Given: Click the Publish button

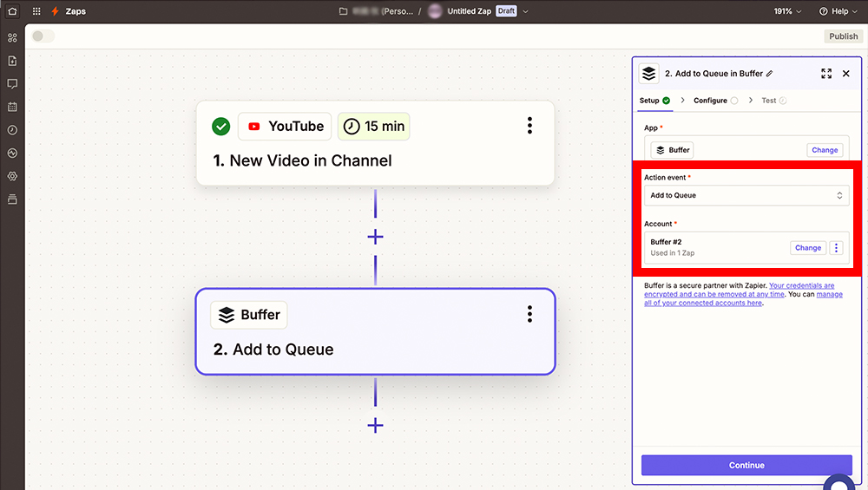Looking at the screenshot, I should [x=843, y=36].
